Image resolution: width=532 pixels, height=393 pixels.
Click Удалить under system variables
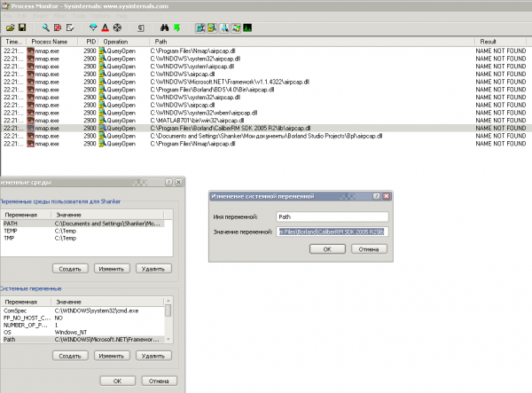[x=153, y=356]
